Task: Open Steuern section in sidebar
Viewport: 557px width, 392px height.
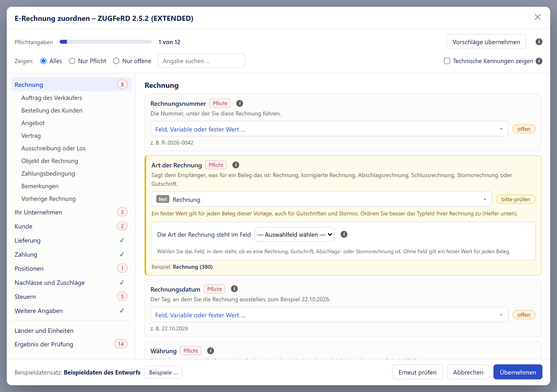Action: pyautogui.click(x=71, y=297)
